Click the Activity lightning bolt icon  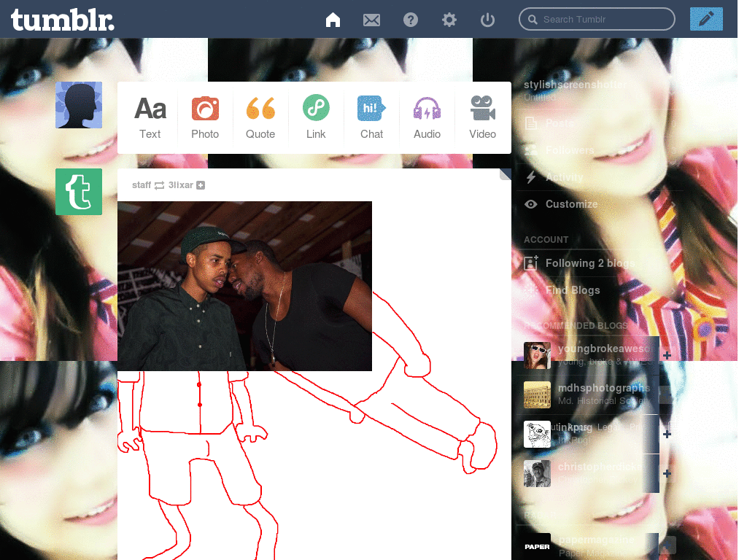(531, 177)
